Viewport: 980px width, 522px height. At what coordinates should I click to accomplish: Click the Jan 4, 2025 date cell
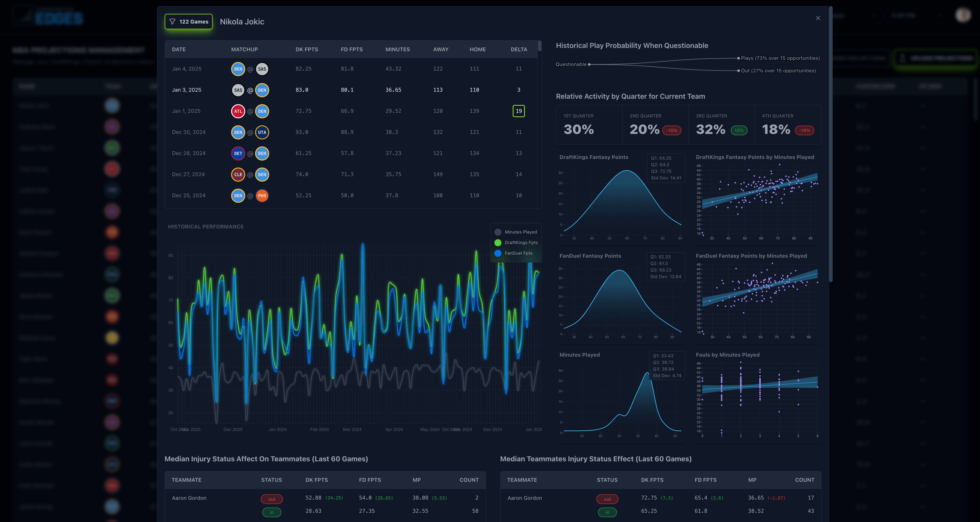pyautogui.click(x=186, y=69)
